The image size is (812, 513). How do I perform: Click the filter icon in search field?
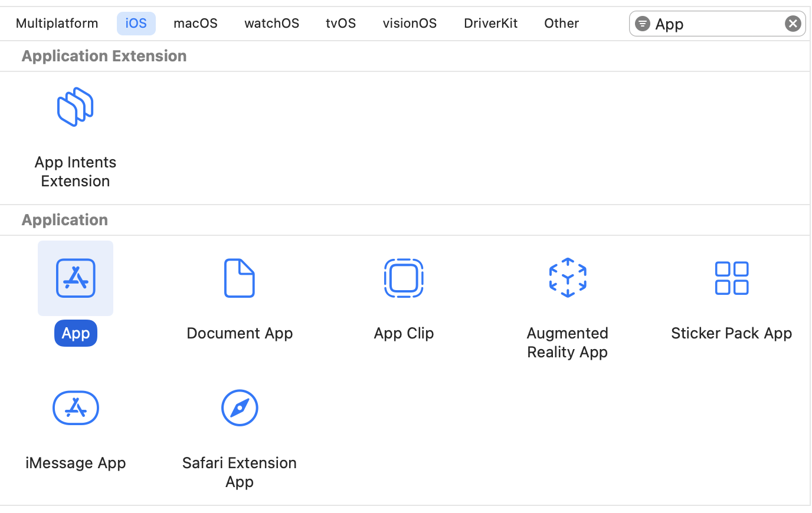click(x=643, y=24)
